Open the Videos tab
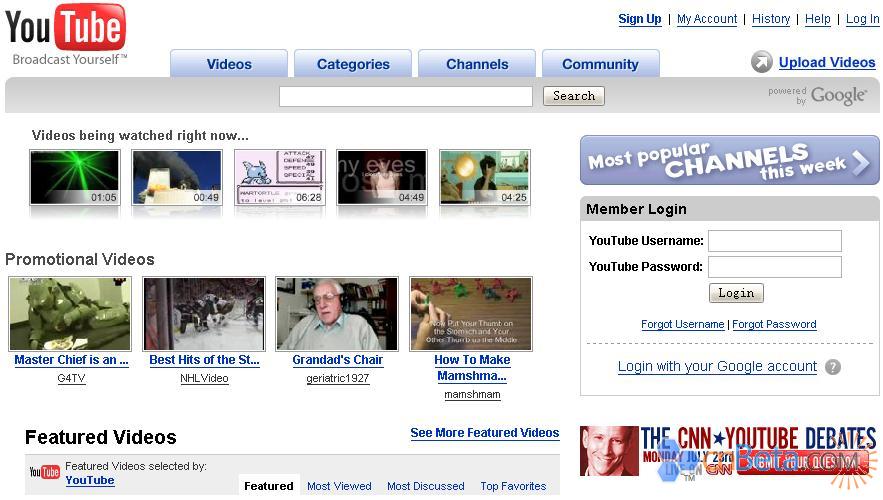 tap(229, 64)
